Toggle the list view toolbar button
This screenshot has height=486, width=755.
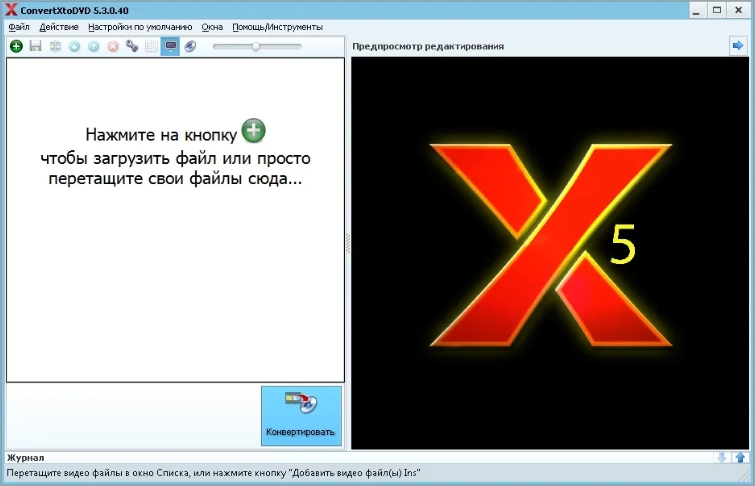(x=151, y=46)
